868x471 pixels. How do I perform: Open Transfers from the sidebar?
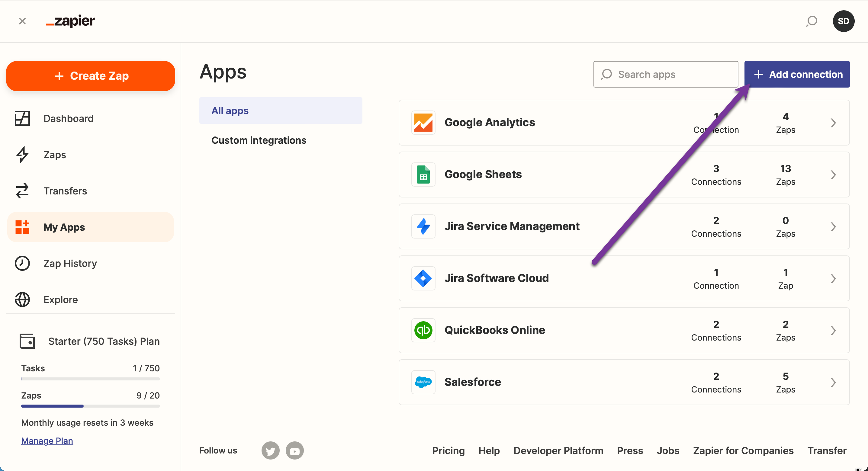tap(65, 191)
